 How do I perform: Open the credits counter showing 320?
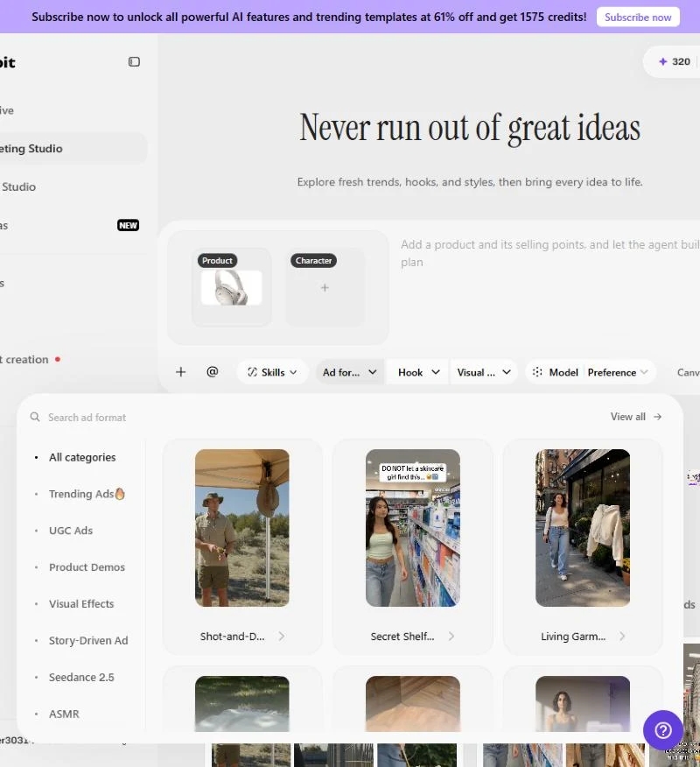675,61
